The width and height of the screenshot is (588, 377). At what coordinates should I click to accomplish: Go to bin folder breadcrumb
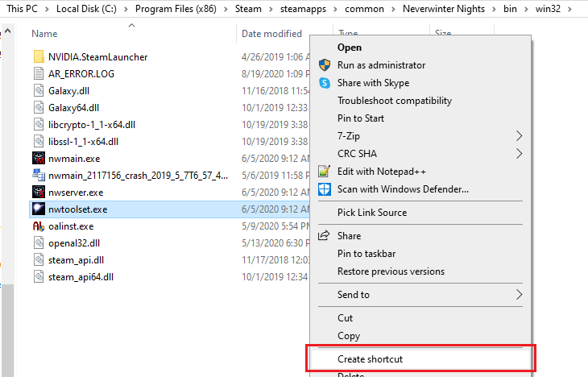(510, 9)
